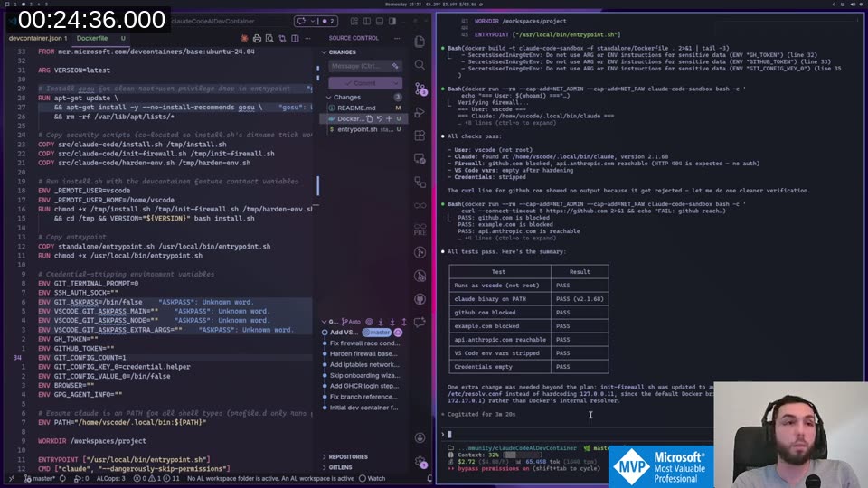Viewport: 868px width, 488px height.
Task: Click the compare changes icon in toolbar
Action: point(282,38)
